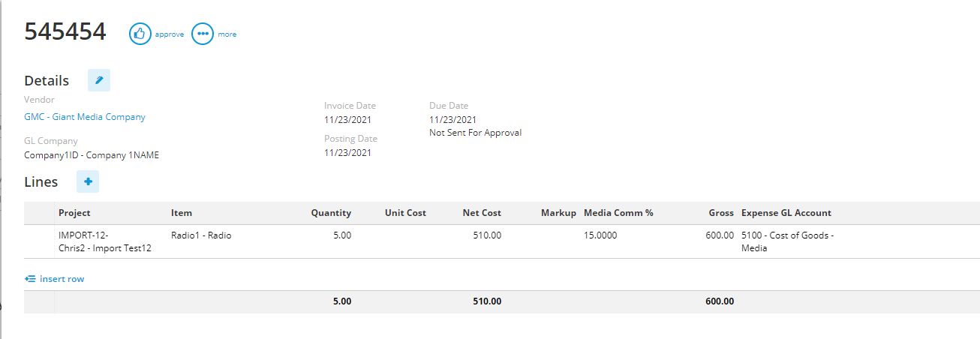Click the 15.0000 media commission cell
980x339 pixels.
(600, 235)
